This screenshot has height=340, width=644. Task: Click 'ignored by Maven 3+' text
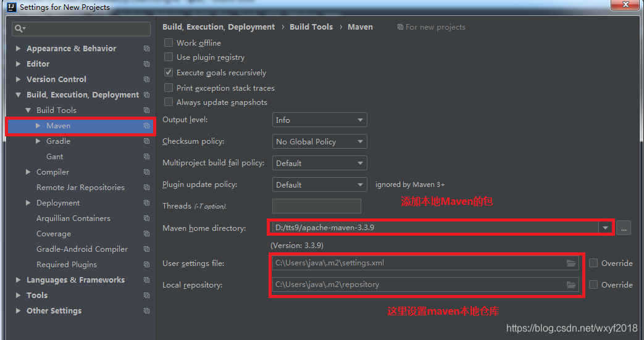coord(410,185)
